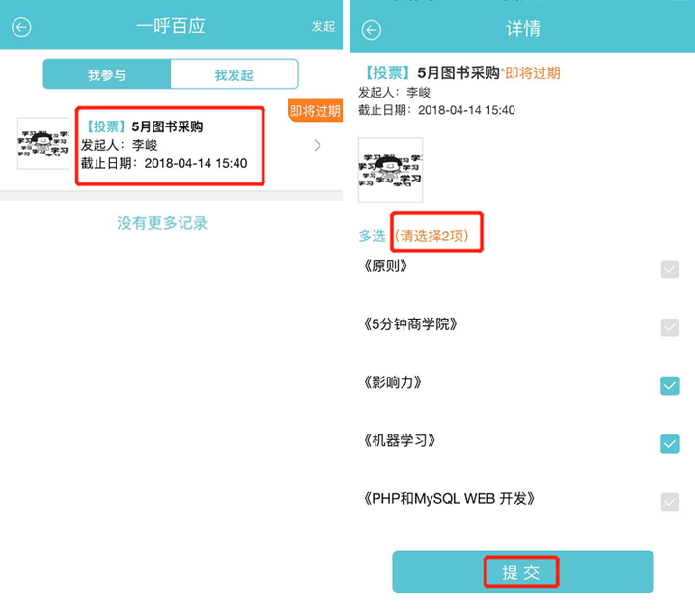Switch to 我发起 tab

[x=234, y=74]
